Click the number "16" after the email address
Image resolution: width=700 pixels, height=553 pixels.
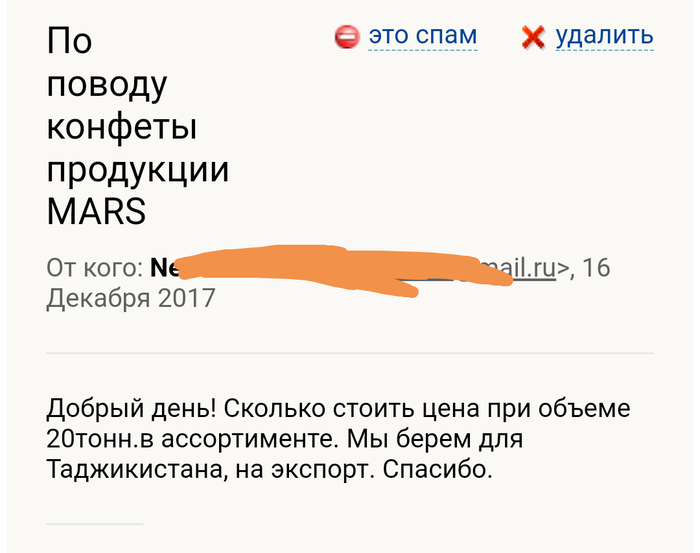pos(597,268)
